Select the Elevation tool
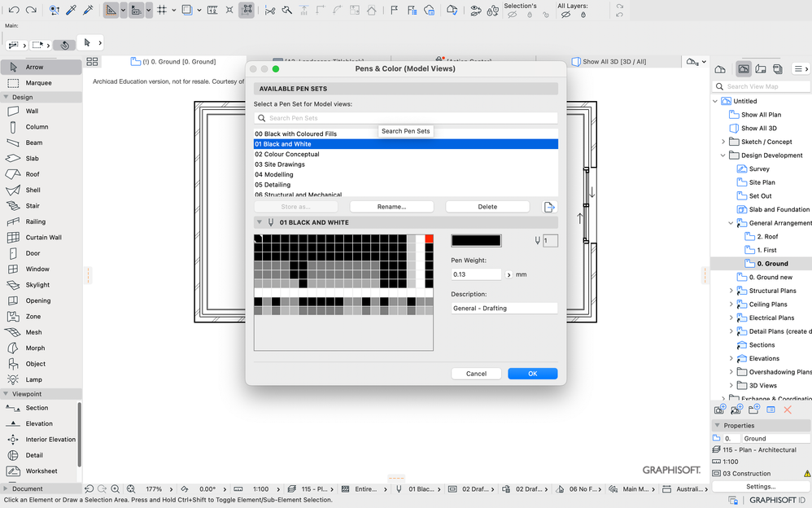The width and height of the screenshot is (812, 508). pos(39,424)
